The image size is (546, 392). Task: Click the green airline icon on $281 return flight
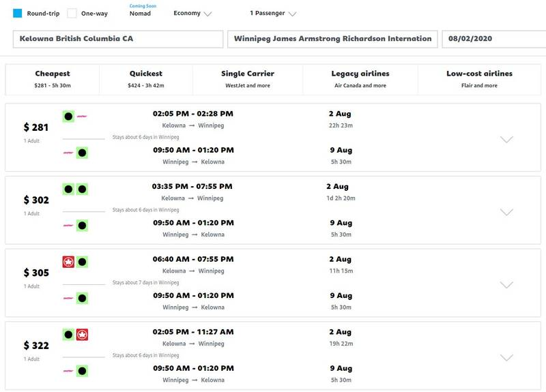82,153
